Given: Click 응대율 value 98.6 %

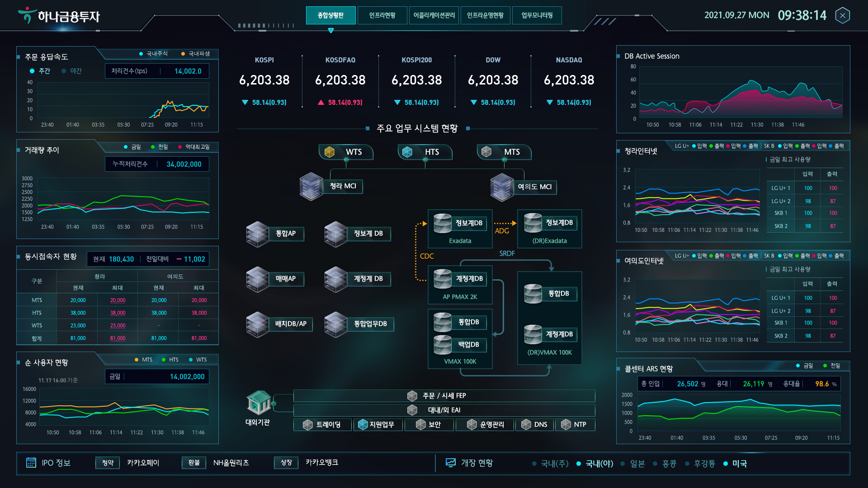Looking at the screenshot, I should (826, 384).
